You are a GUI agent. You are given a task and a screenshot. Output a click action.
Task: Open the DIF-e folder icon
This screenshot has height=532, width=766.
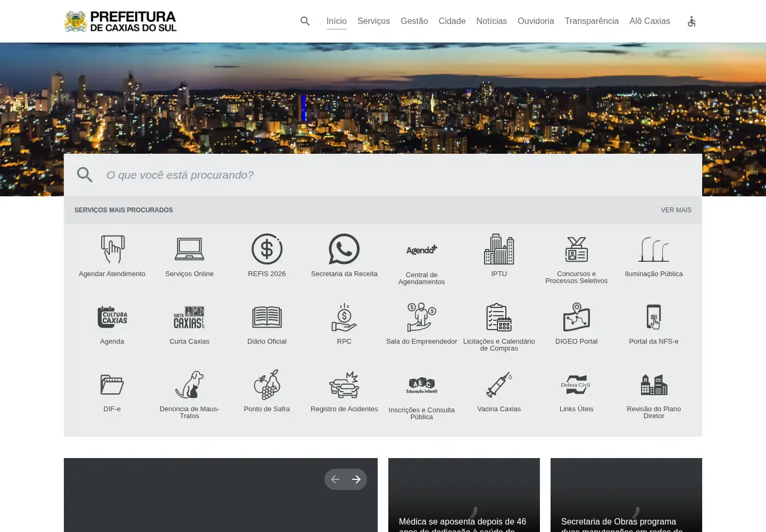coord(112,384)
